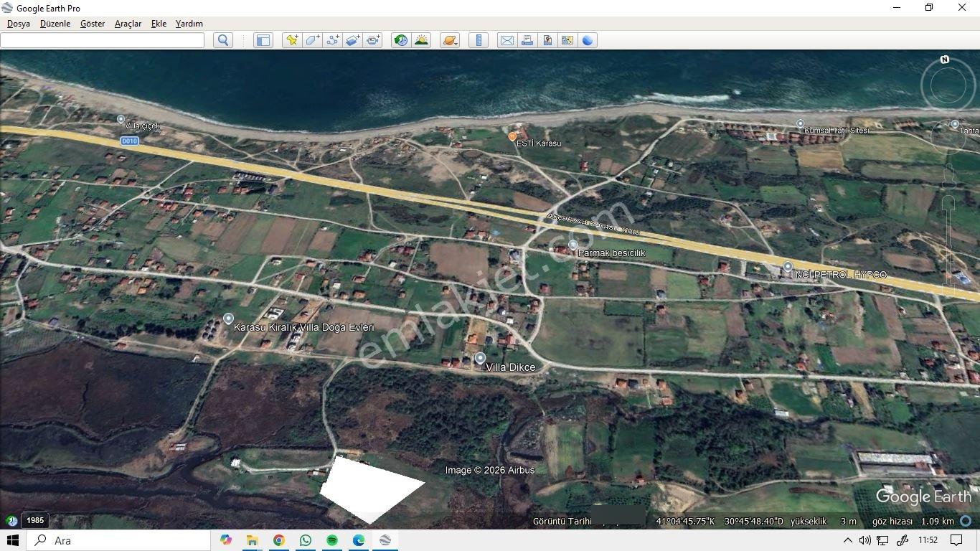Viewport: 980px width, 551px height.
Task: View in Google Maps icon
Action: click(x=567, y=40)
